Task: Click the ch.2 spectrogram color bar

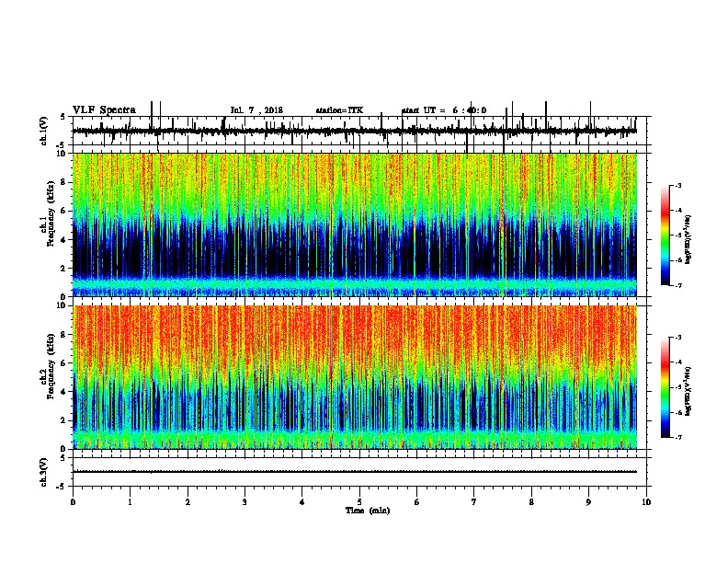Action: [665, 387]
